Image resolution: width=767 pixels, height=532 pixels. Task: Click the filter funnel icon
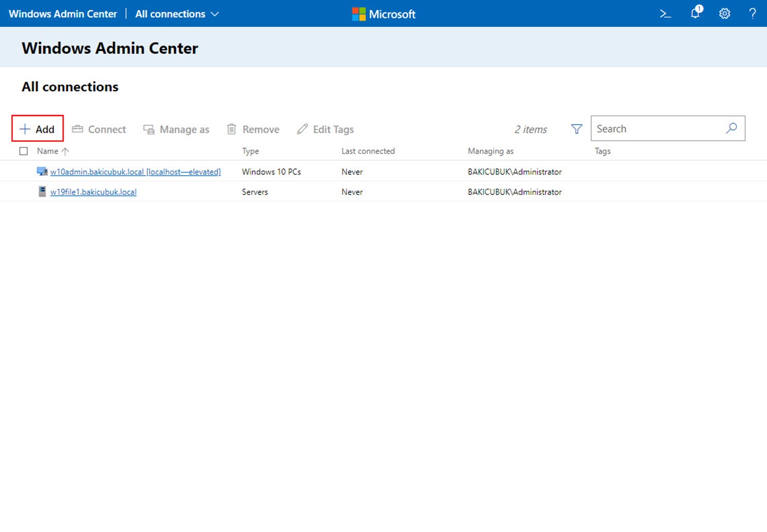coord(577,129)
